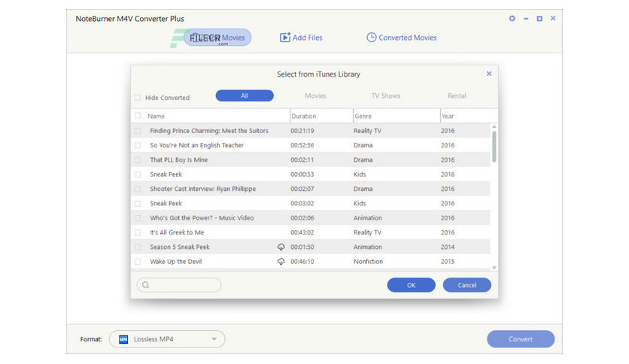Click the Wake Up the Devil title
Viewport: 629px width, 364px height.
tap(176, 262)
